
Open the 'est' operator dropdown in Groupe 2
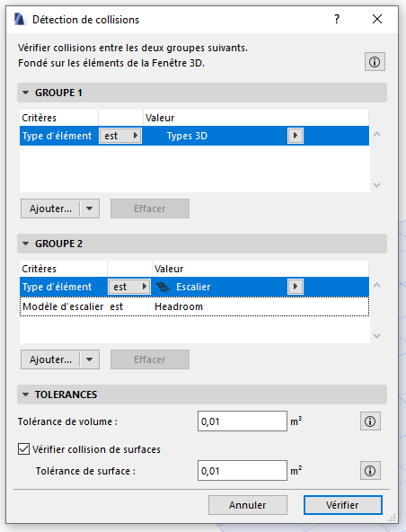coord(129,287)
